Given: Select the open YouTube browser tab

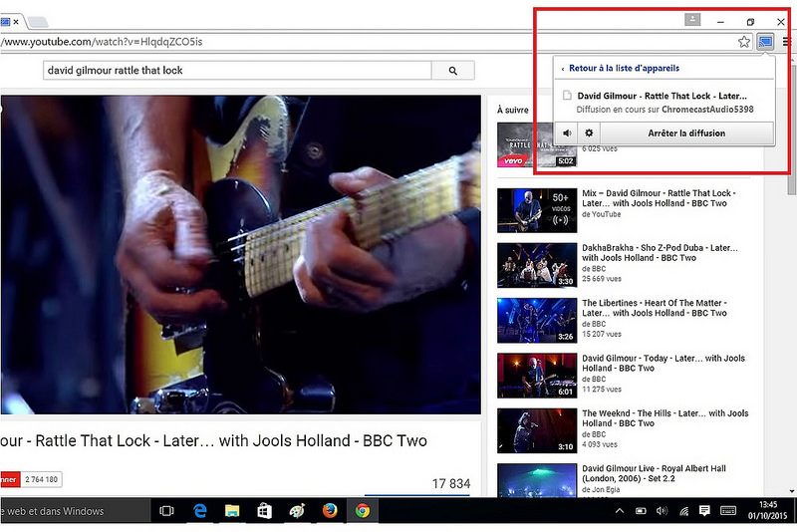Looking at the screenshot, I should click(8, 21).
